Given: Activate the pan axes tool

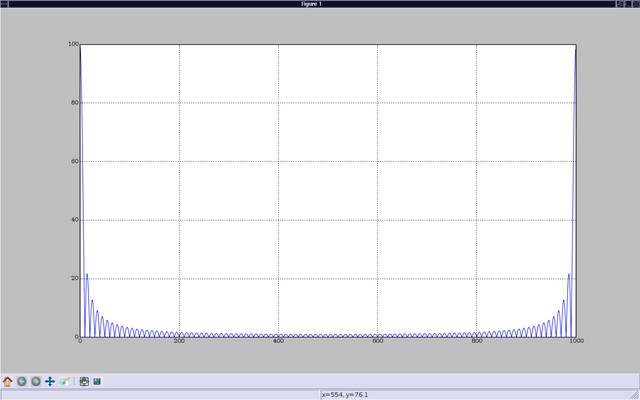Looking at the screenshot, I should (50, 382).
